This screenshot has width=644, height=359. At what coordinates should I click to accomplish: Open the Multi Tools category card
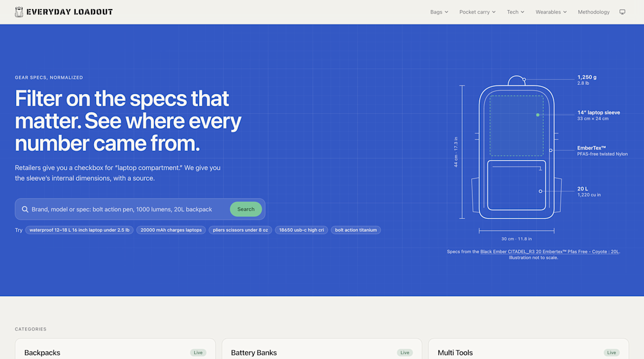[x=529, y=349]
